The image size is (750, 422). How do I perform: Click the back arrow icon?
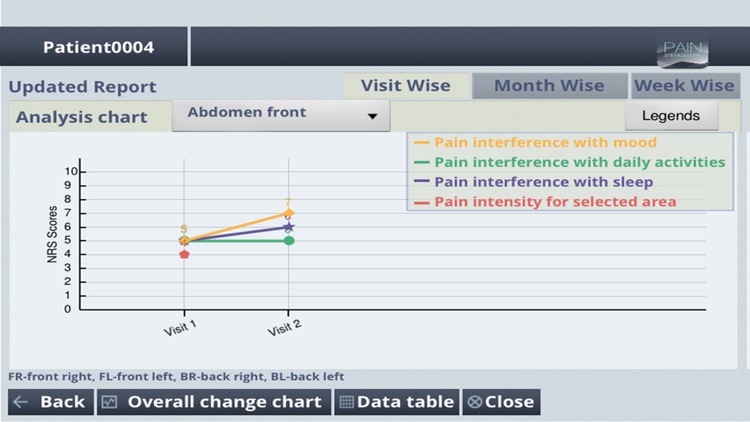(x=21, y=402)
